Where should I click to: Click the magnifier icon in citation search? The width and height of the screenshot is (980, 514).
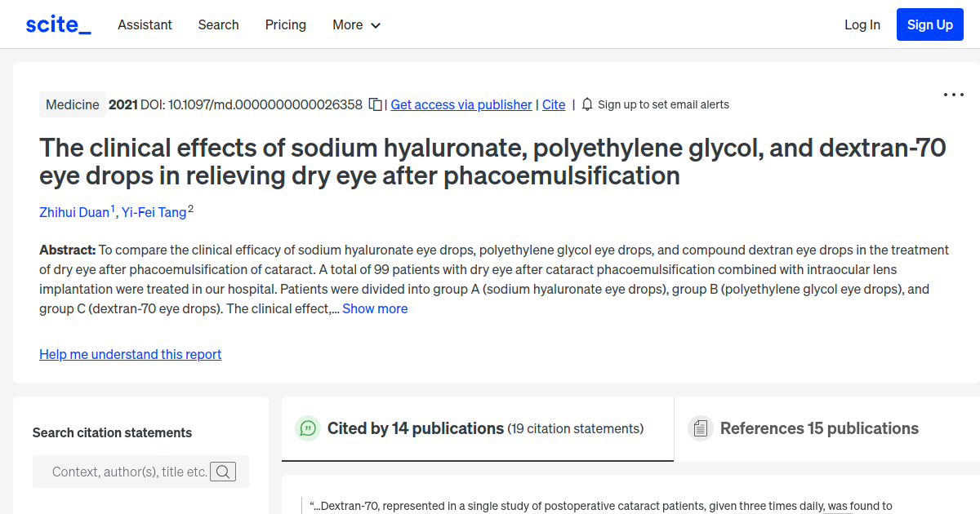tap(223, 472)
